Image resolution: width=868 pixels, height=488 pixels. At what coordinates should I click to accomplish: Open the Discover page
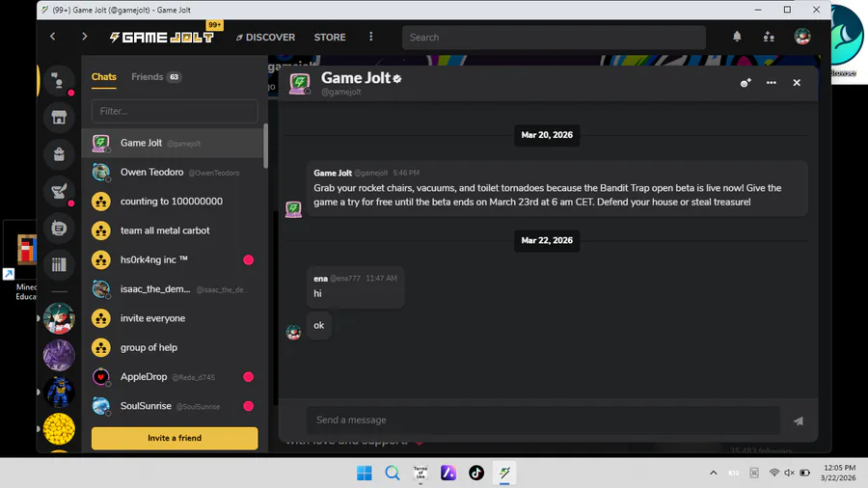[x=266, y=37]
